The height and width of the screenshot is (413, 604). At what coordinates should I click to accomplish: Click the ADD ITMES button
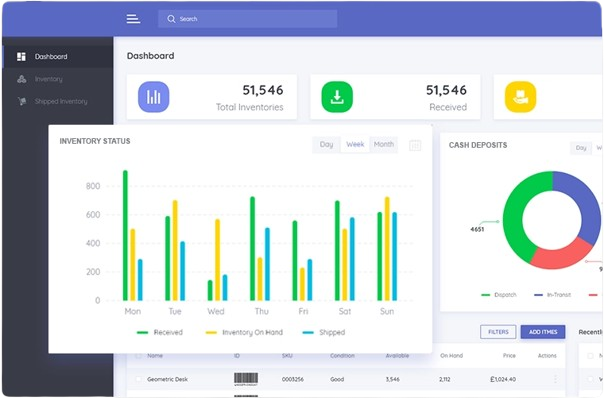click(543, 332)
